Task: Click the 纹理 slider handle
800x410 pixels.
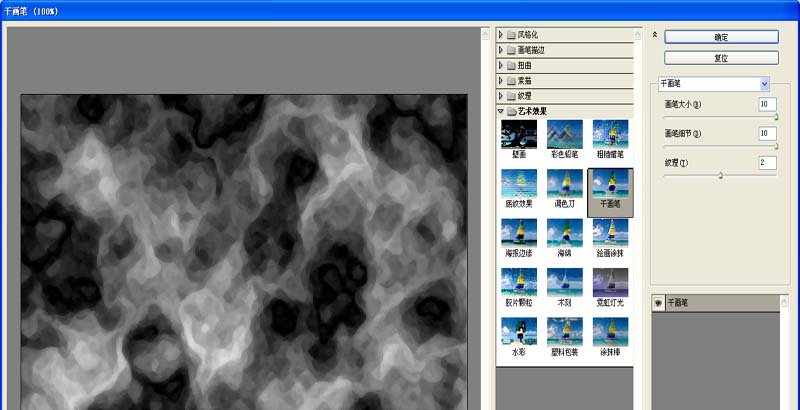Action: coord(720,175)
